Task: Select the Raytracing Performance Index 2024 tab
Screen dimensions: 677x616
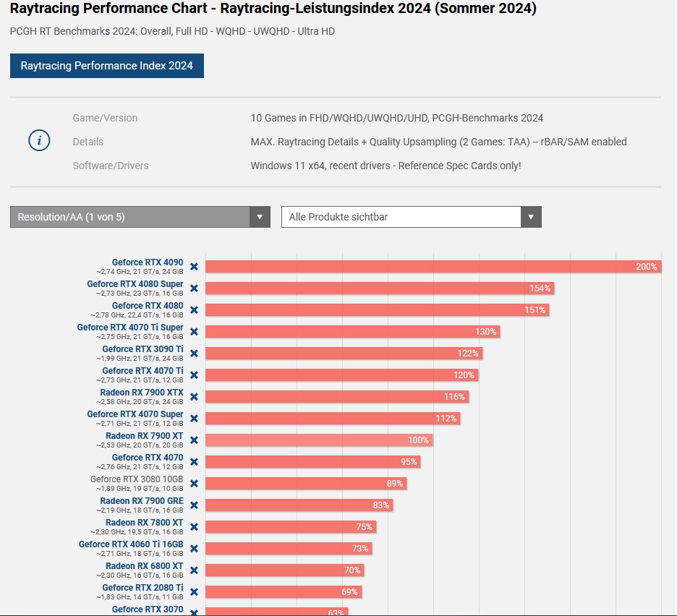Action: pyautogui.click(x=107, y=66)
